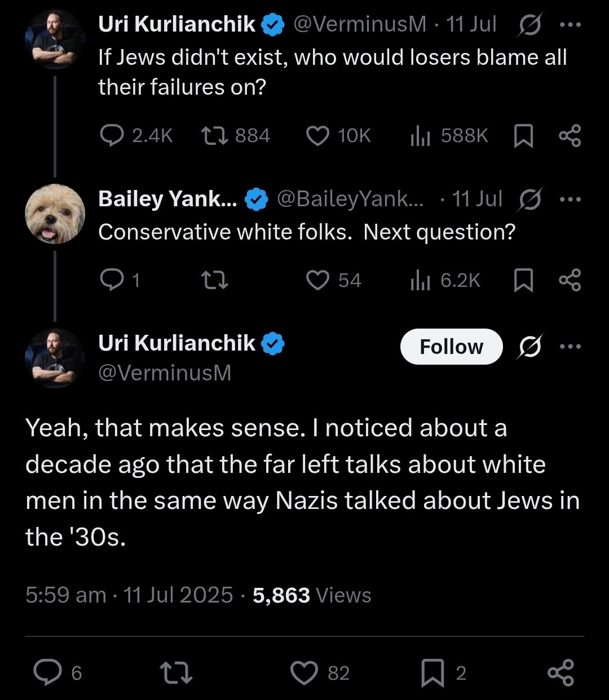Open Bailey Yank's dog profile picture

click(x=55, y=214)
